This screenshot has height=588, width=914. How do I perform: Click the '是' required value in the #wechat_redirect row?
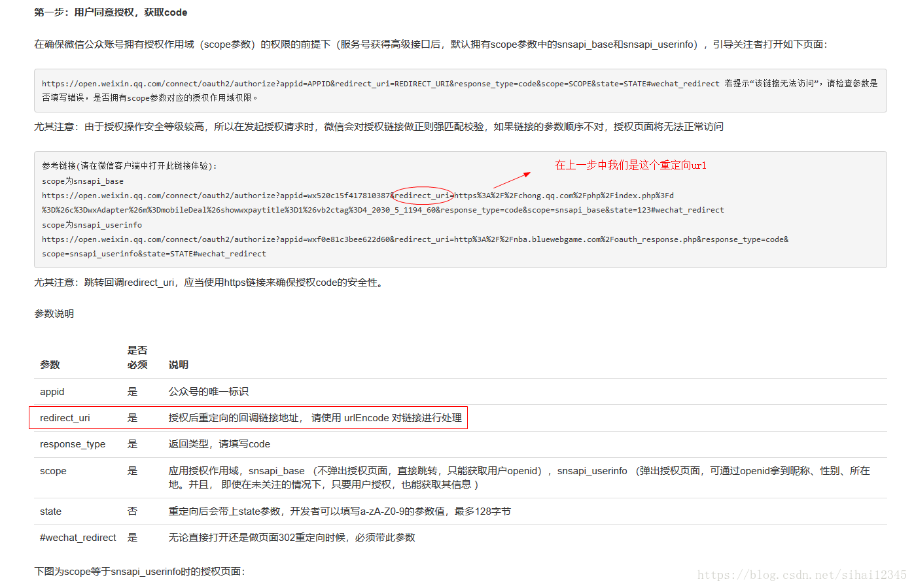pos(132,538)
